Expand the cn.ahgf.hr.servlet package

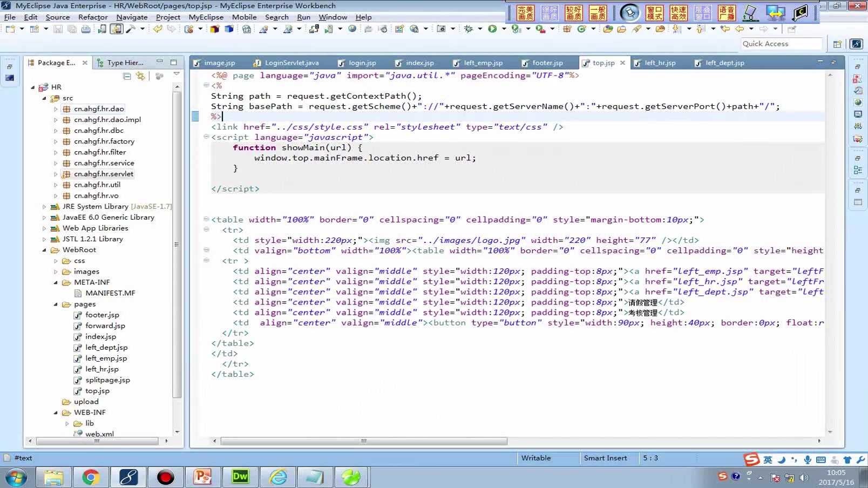[x=56, y=174]
